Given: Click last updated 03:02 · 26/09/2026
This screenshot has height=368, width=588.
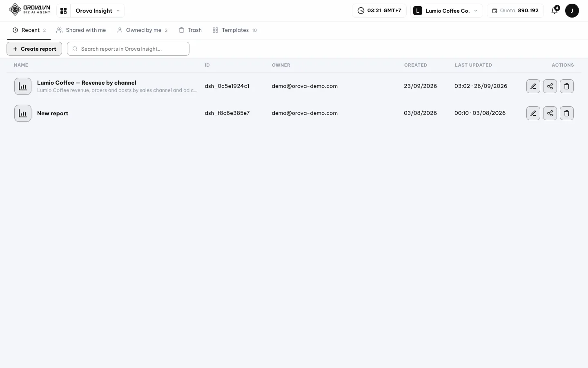Looking at the screenshot, I should [x=481, y=86].
